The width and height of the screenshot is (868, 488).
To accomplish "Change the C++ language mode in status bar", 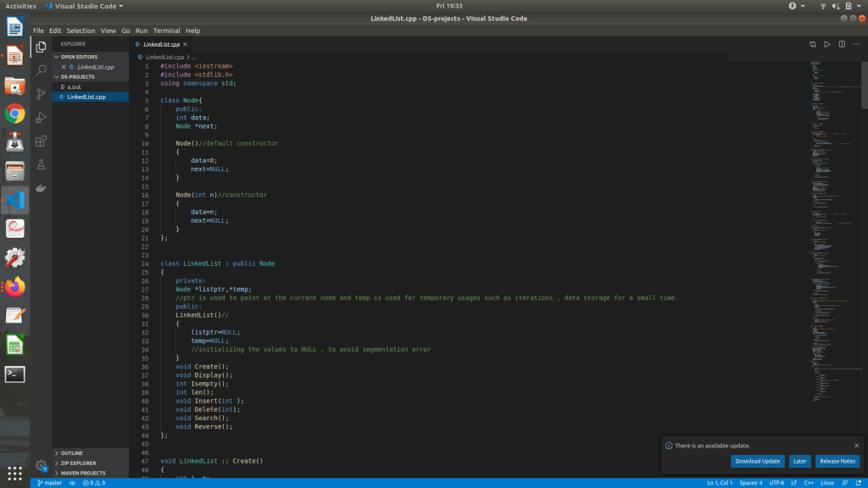I will (808, 483).
